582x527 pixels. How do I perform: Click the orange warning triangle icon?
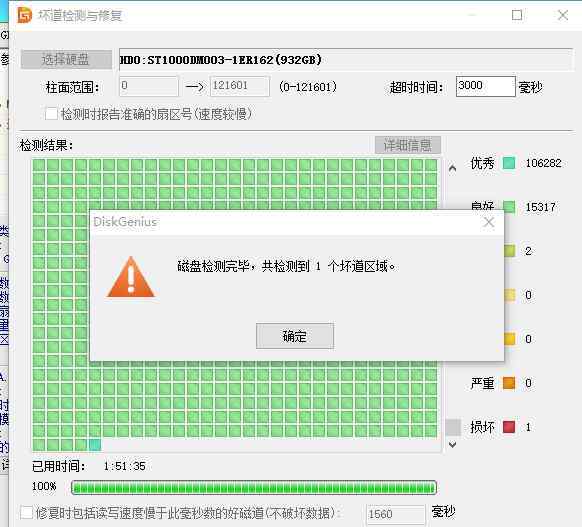pos(131,277)
